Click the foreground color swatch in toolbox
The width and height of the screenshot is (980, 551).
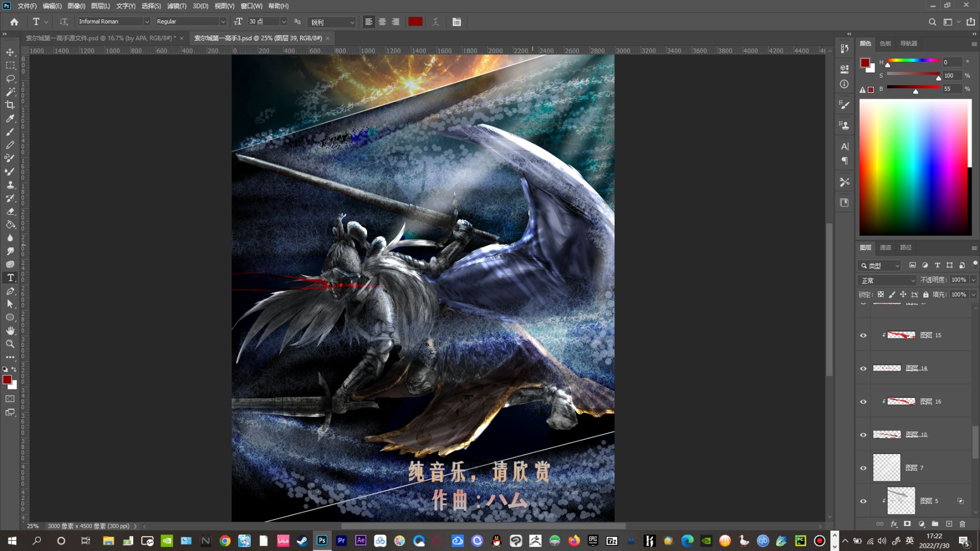(x=7, y=380)
